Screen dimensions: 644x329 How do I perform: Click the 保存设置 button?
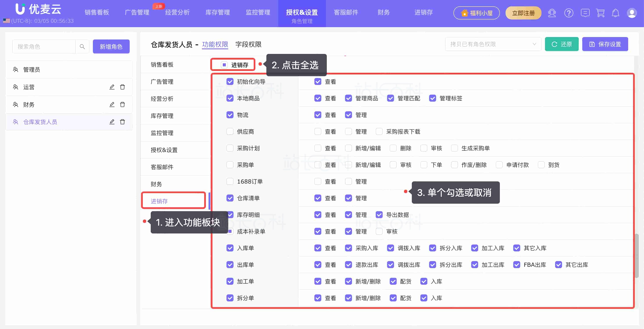tap(605, 44)
